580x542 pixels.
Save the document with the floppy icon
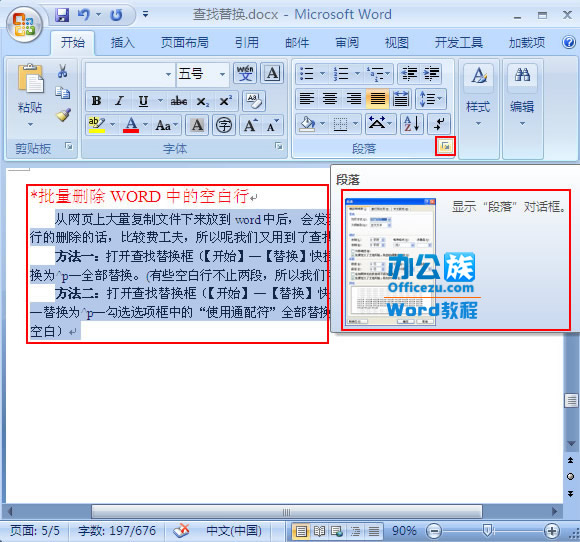62,15
